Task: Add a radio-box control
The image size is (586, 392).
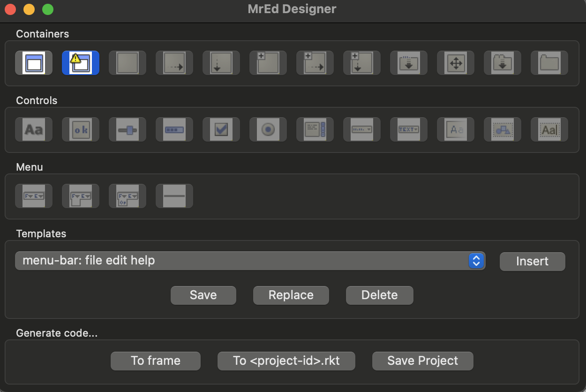Action: 268,129
